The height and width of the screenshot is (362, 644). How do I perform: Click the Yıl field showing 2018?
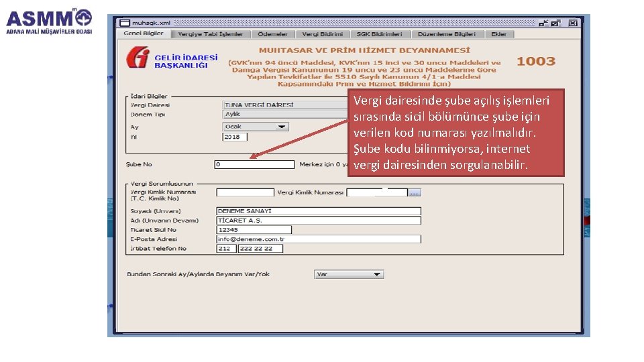click(235, 137)
